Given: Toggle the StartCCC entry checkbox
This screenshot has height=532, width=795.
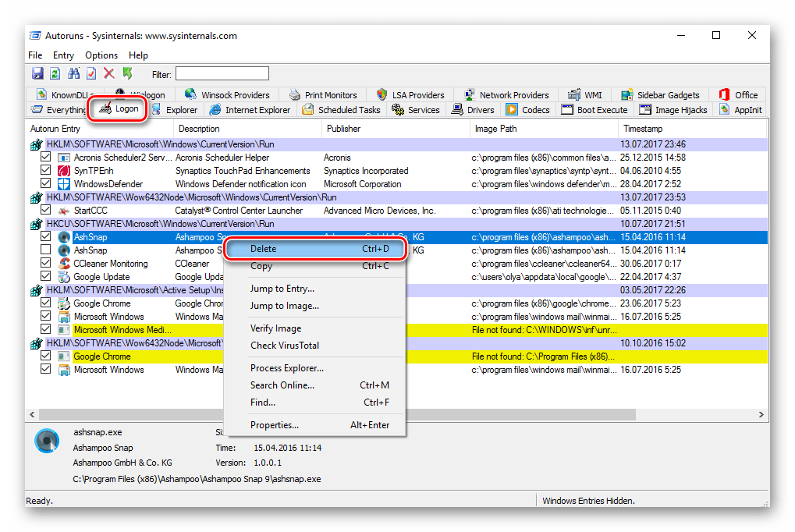Looking at the screenshot, I should 46,211.
